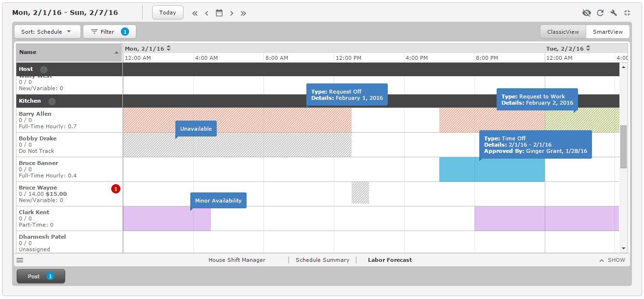Screen dimensions: 644x299
Task: Click the vertical scrollbar thumb
Action: (x=623, y=147)
